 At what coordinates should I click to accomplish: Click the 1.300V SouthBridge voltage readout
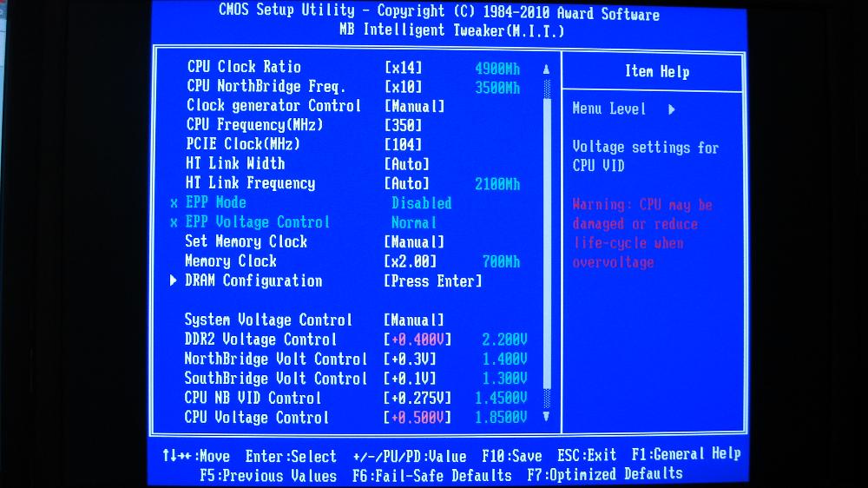(x=504, y=379)
